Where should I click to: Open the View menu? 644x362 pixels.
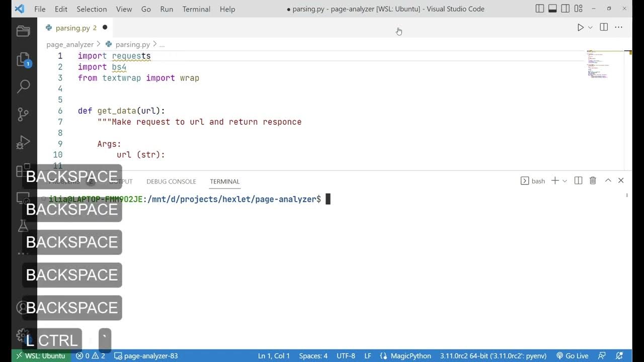(x=124, y=9)
